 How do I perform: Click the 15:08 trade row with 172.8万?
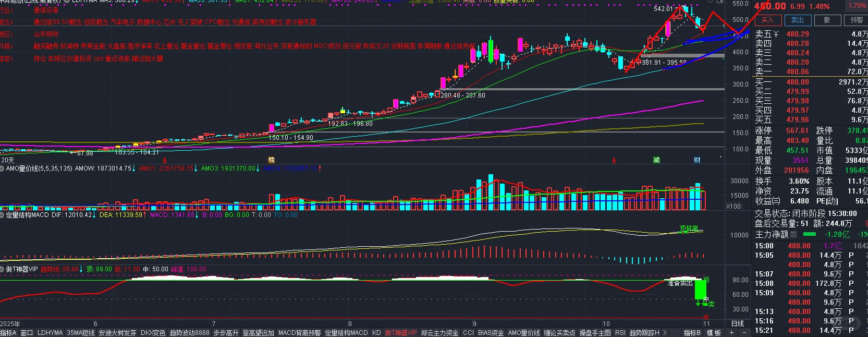click(811, 283)
